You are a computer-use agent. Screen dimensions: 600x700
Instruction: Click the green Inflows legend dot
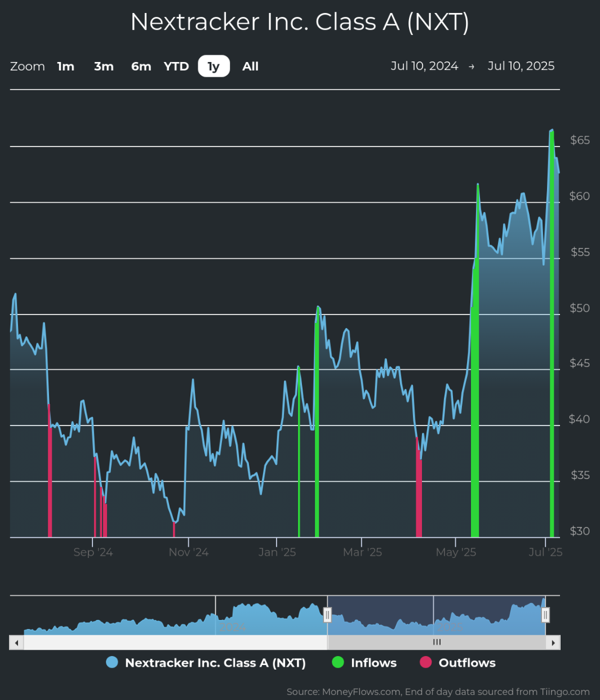[338, 663]
